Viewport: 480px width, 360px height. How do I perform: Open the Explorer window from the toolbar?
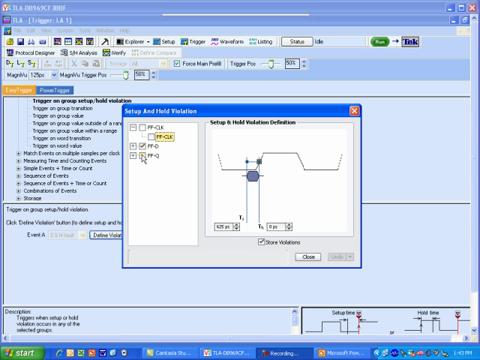tap(133, 42)
